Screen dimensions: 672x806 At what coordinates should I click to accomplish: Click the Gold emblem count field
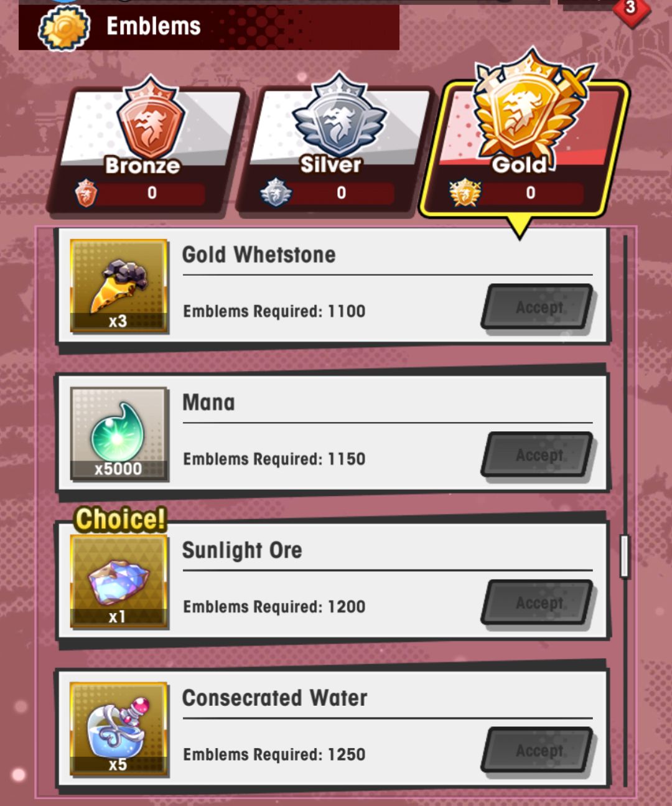tap(531, 193)
